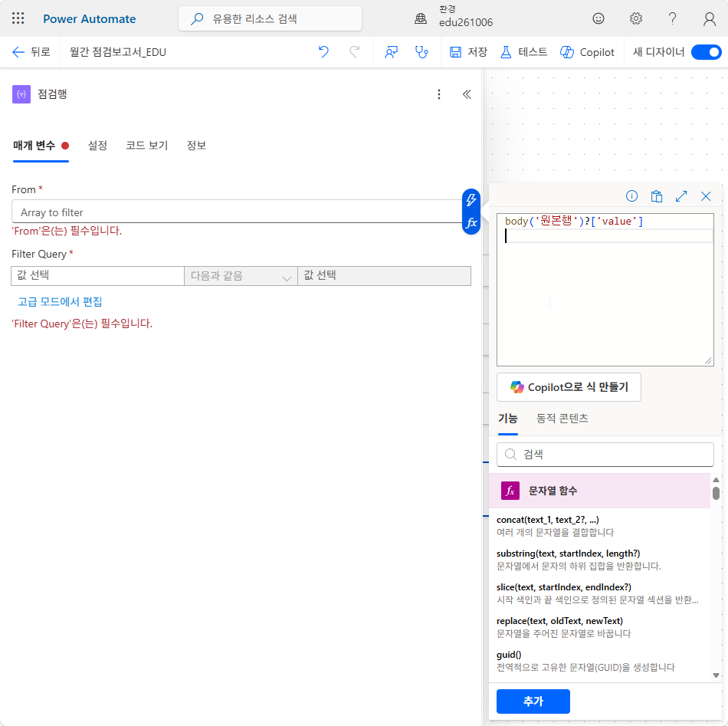The image size is (728, 726).
Task: Collapse the 문자열 함수 category header
Action: point(599,491)
